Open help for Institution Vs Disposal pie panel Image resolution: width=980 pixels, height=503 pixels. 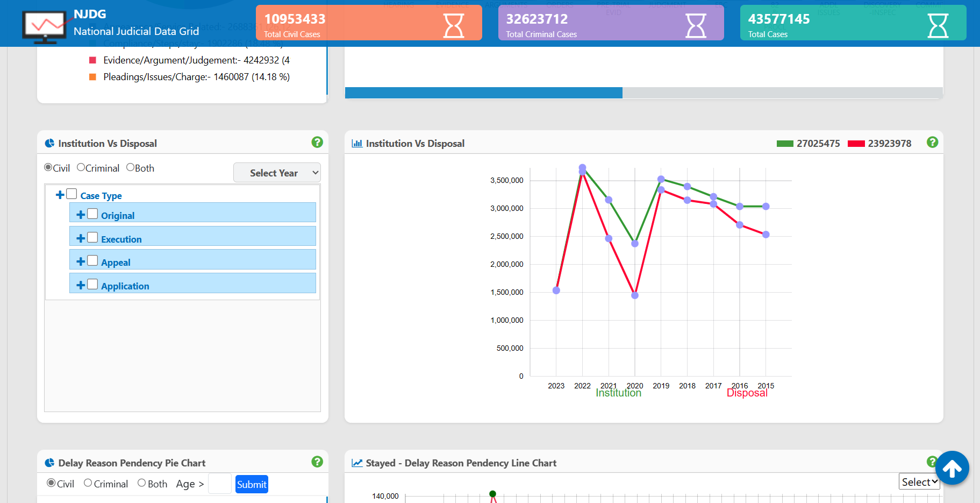[317, 142]
